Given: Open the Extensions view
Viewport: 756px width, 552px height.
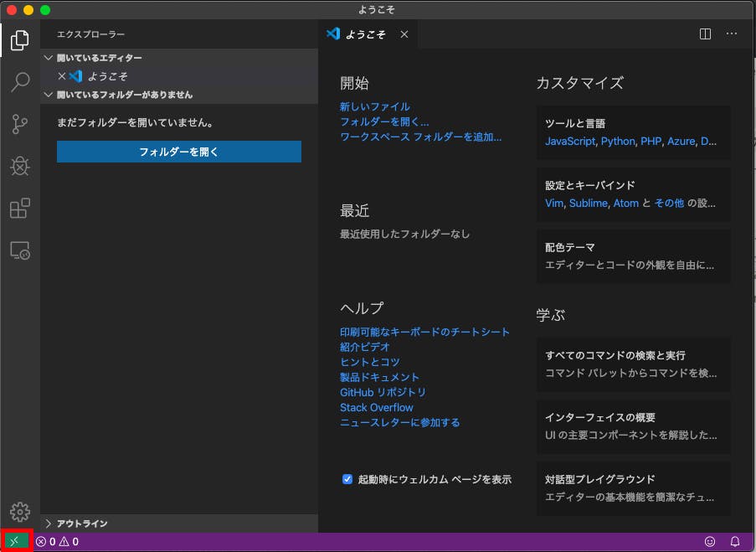Looking at the screenshot, I should pyautogui.click(x=19, y=209).
